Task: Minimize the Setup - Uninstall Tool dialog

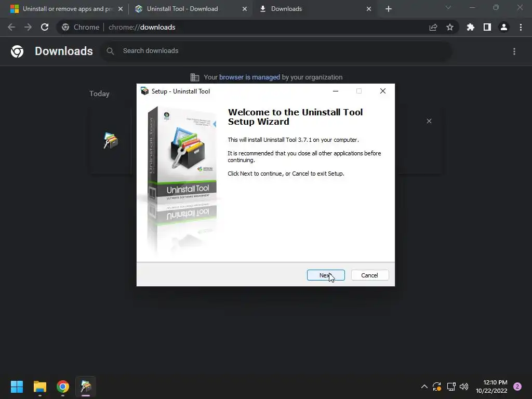Action: pyautogui.click(x=336, y=91)
